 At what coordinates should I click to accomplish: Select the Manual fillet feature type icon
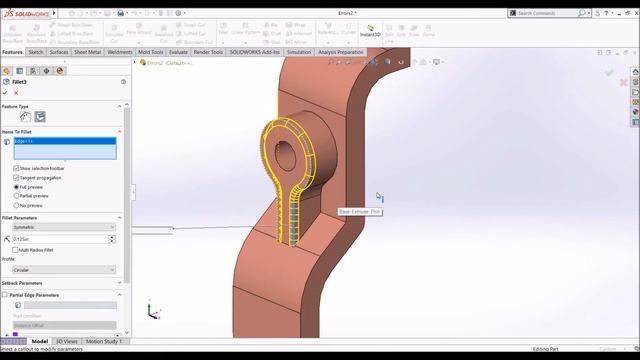click(x=25, y=117)
